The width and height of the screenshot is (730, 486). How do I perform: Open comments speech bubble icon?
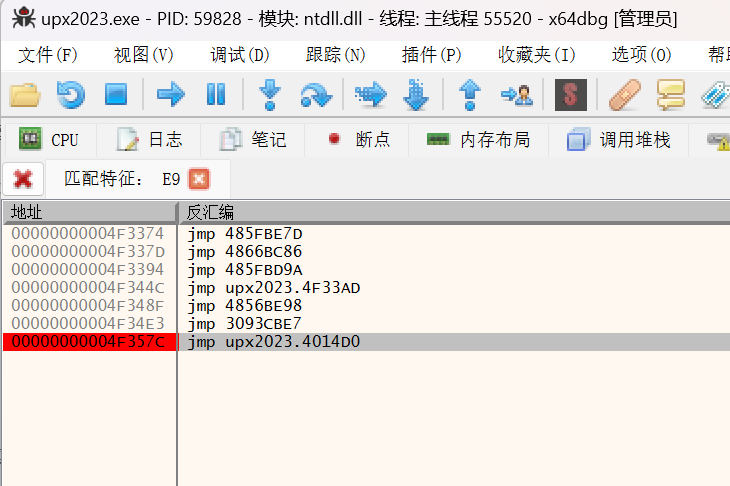coord(671,95)
